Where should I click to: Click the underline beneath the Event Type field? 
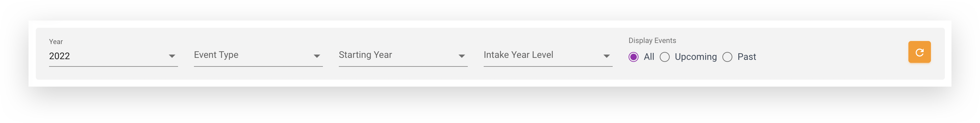pyautogui.click(x=258, y=66)
